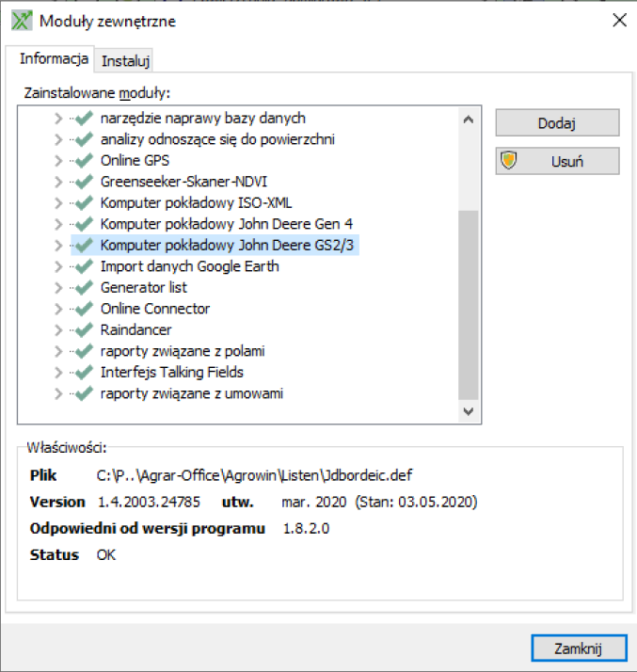Viewport: 637px width, 672px height.
Task: Click checkmark icon of John Deere GS2/3 module
Action: (85, 245)
